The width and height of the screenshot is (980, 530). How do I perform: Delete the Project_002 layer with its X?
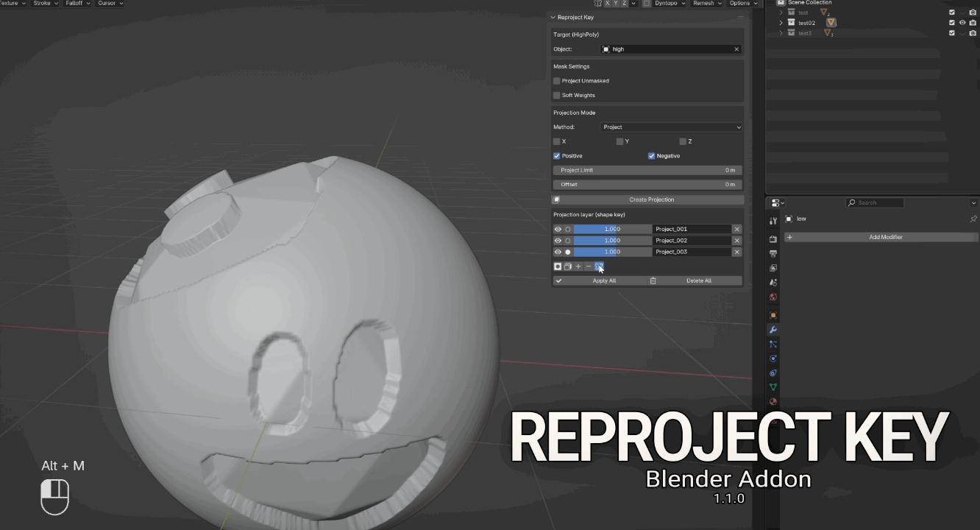click(x=736, y=241)
